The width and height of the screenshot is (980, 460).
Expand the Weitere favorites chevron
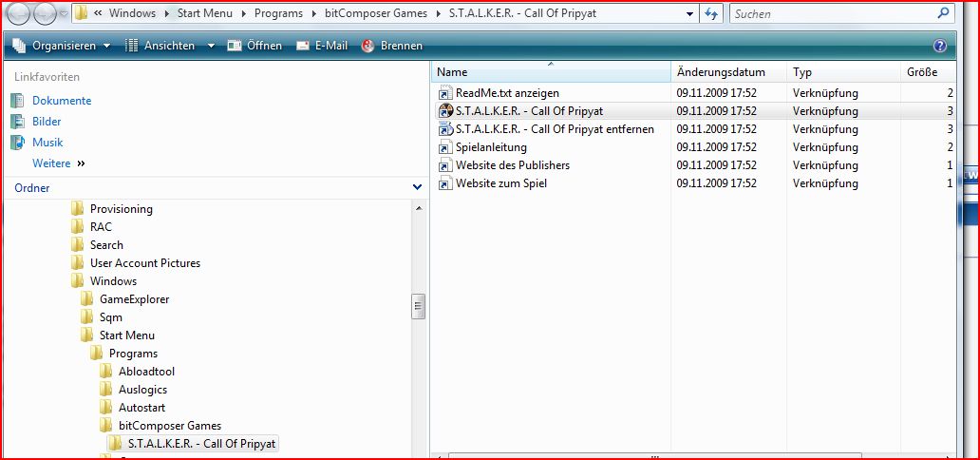tap(82, 163)
